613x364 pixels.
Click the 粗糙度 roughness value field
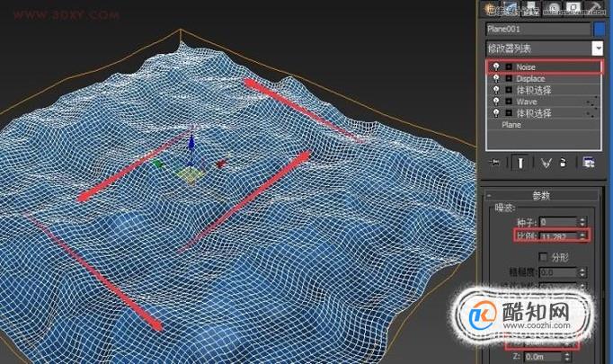pos(558,272)
